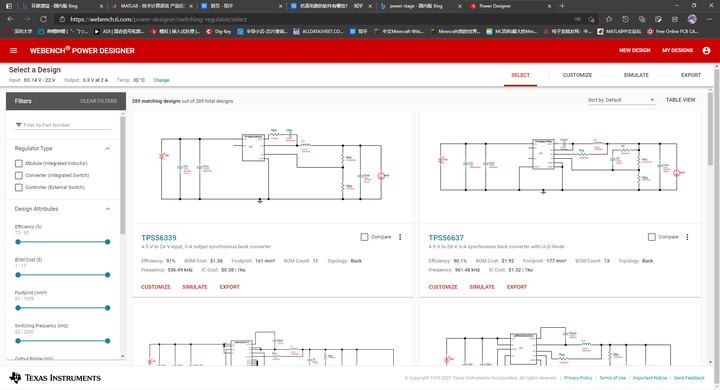Click SIMULATE on the TPS56637 card
720x390 pixels.
[x=482, y=287]
